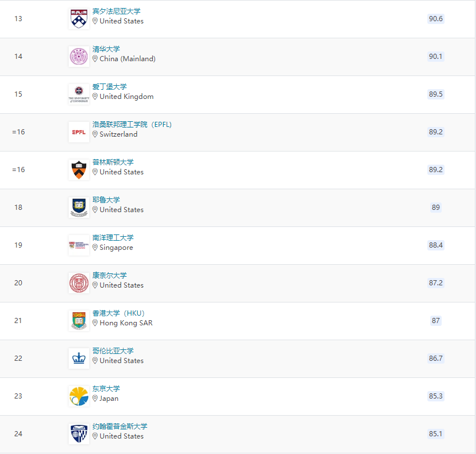The image size is (476, 454).
Task: Click the Nanyang Technological University logo thumbnail
Action: click(x=79, y=245)
